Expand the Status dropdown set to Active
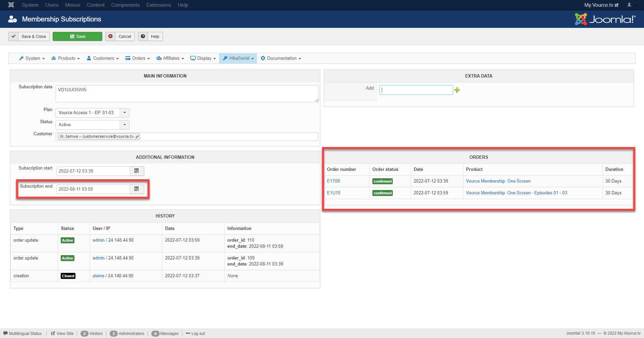Screen dimensions: 644x338 (x=124, y=125)
